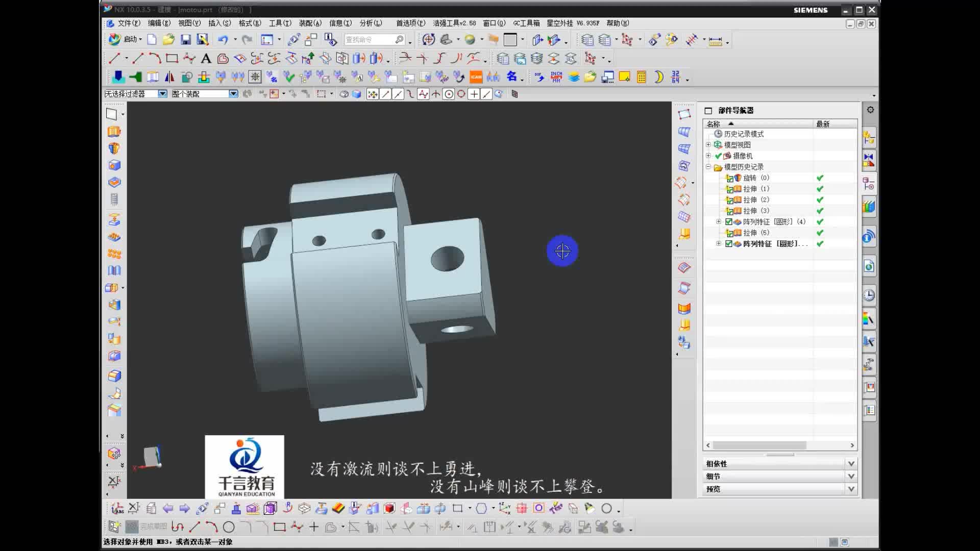Expand the 摄像机 tree node
This screenshot has width=980, height=551.
tap(708, 156)
